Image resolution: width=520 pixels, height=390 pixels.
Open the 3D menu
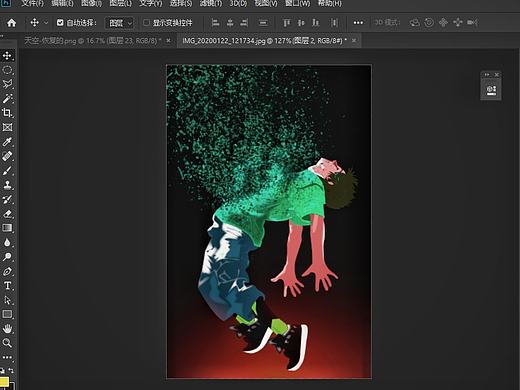(x=238, y=3)
